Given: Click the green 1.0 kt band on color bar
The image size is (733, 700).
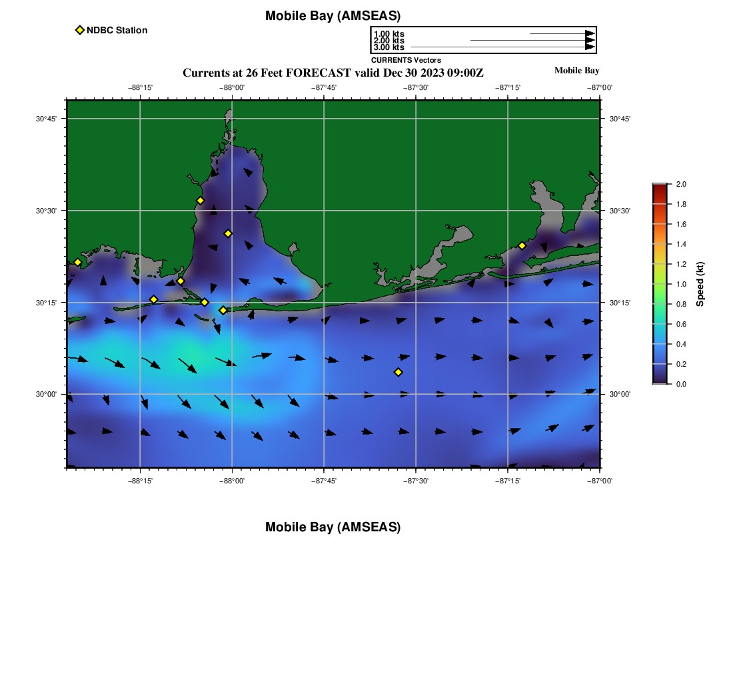Looking at the screenshot, I should pyautogui.click(x=660, y=284).
